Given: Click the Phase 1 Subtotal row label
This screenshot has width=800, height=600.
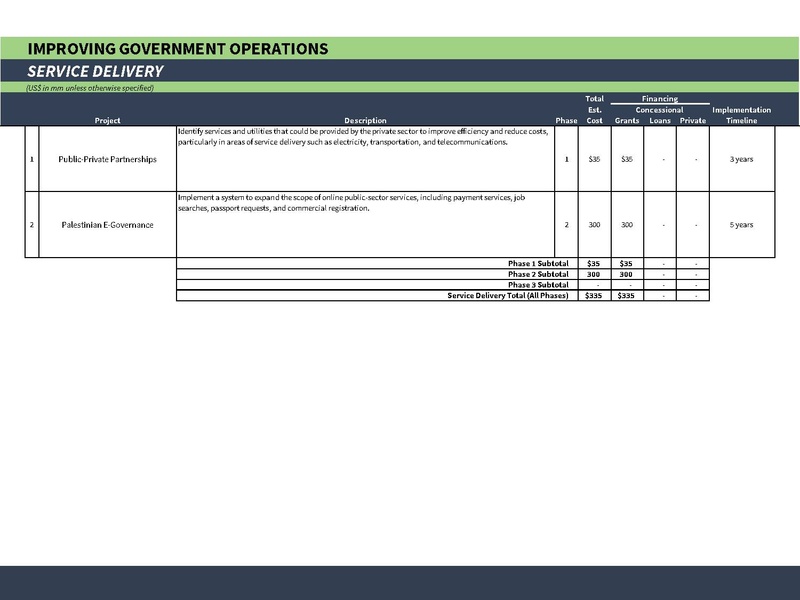Looking at the screenshot, I should [x=538, y=263].
